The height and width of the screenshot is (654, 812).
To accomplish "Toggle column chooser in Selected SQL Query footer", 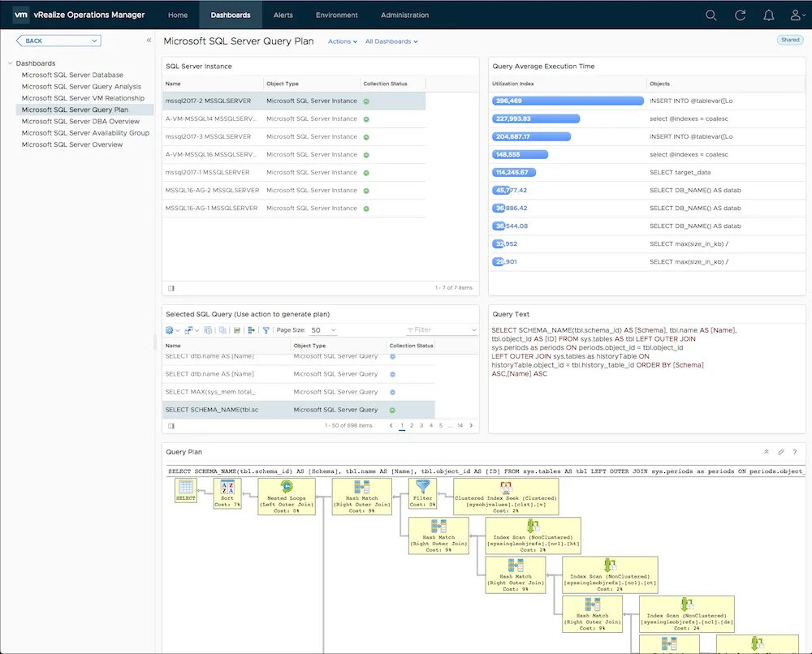I will (x=171, y=426).
